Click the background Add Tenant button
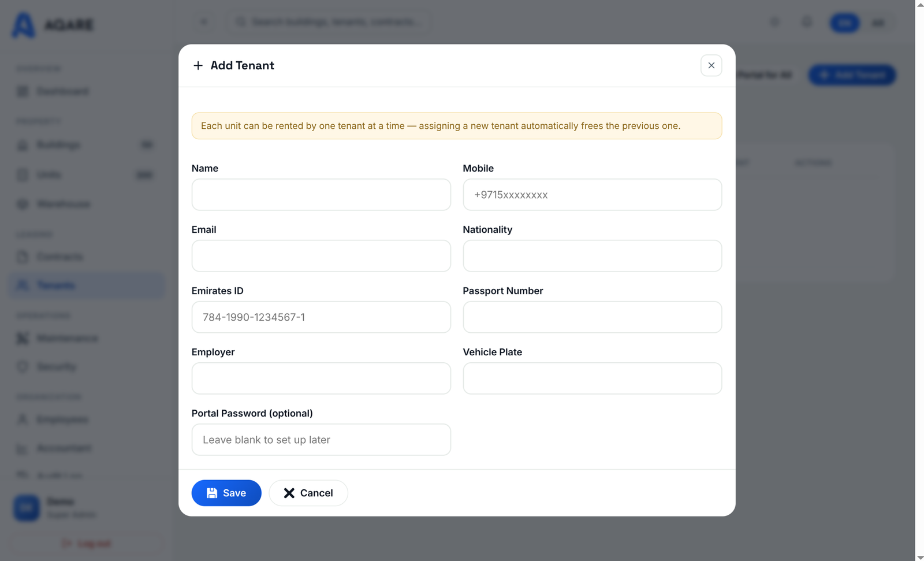The image size is (924, 561). 852,75
